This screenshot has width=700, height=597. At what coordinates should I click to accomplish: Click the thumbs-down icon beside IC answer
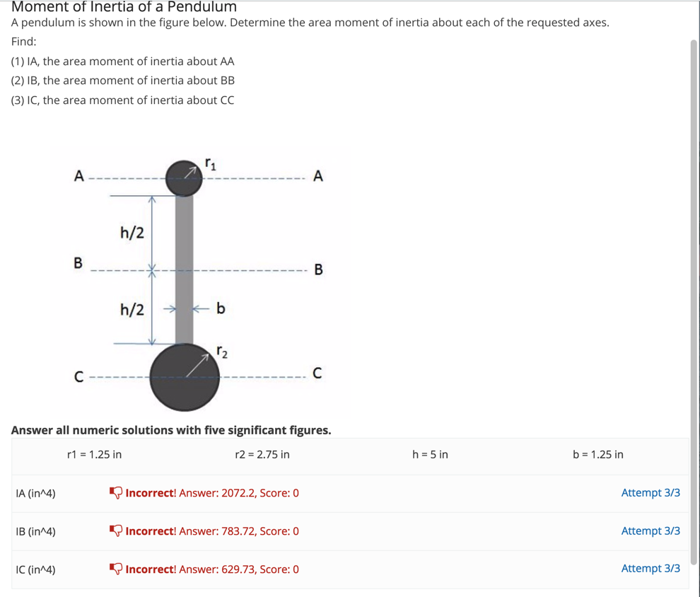pyautogui.click(x=115, y=569)
